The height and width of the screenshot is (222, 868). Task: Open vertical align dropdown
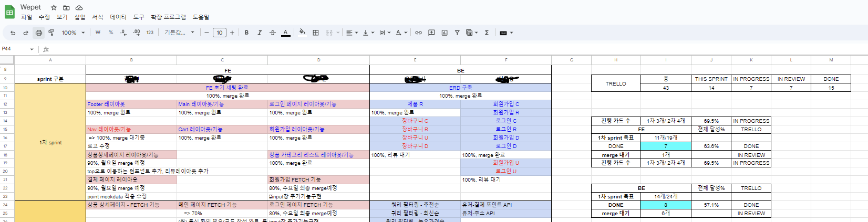(x=368, y=33)
